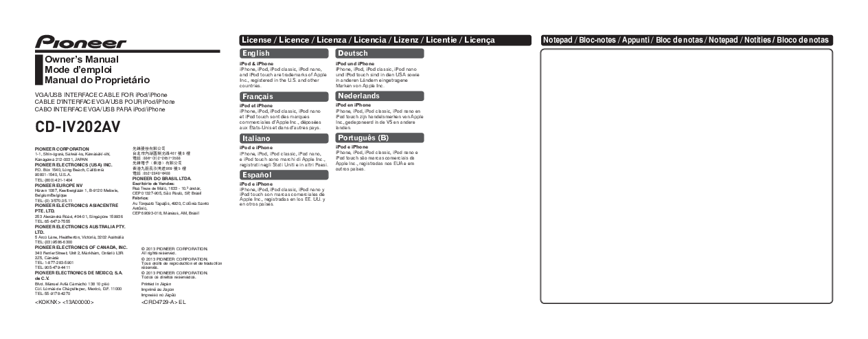The image size is (868, 339).
Task: Click 'Marken von Apple Inc.' line in Deutsch
Action: pyautogui.click(x=359, y=85)
